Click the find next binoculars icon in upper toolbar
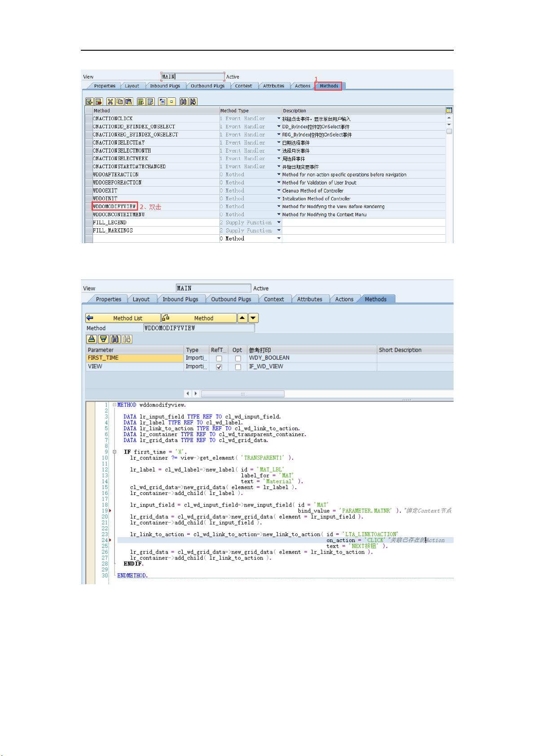The height and width of the screenshot is (756, 535). pos(193,101)
